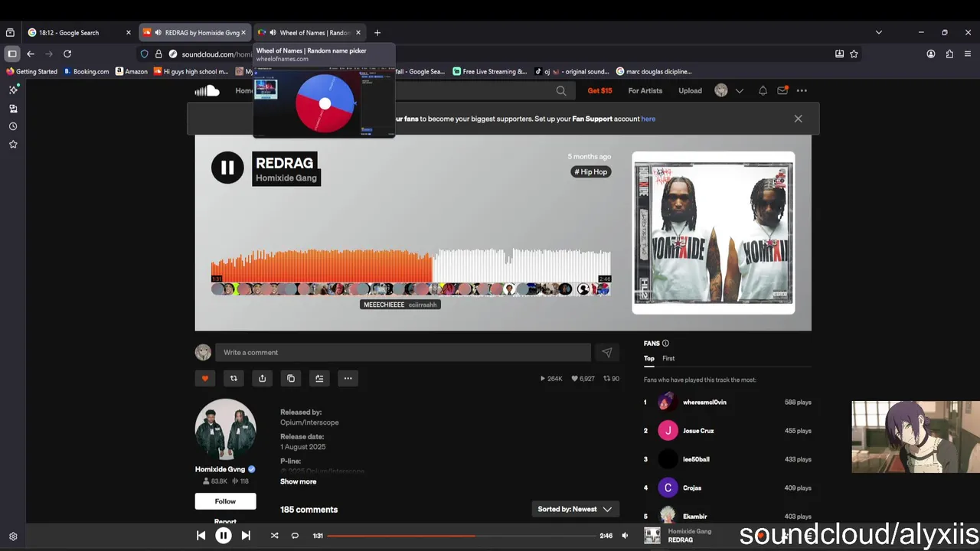The image size is (980, 551).
Task: Go back to the previous page
Action: click(x=31, y=54)
